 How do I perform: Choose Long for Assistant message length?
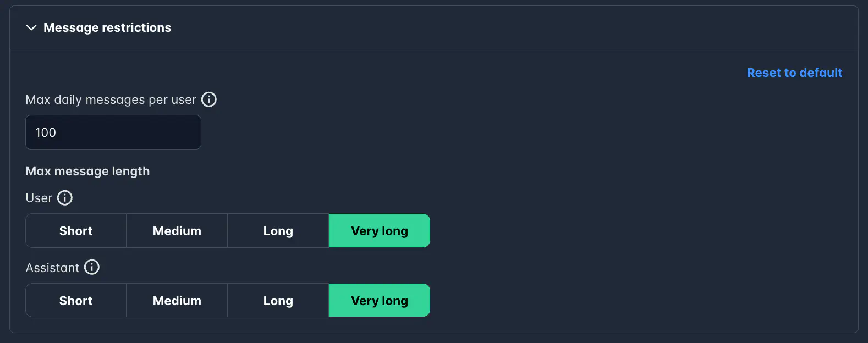pos(278,301)
